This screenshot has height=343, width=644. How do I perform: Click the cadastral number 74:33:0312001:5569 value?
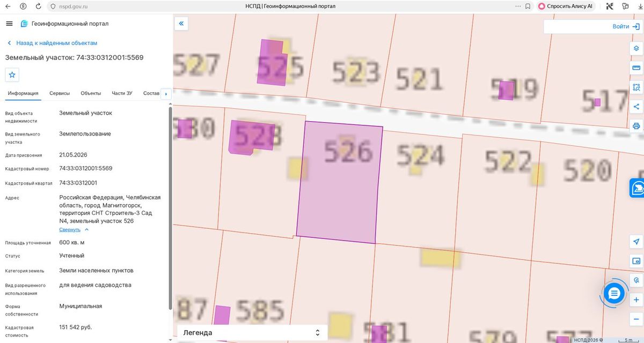coord(86,168)
